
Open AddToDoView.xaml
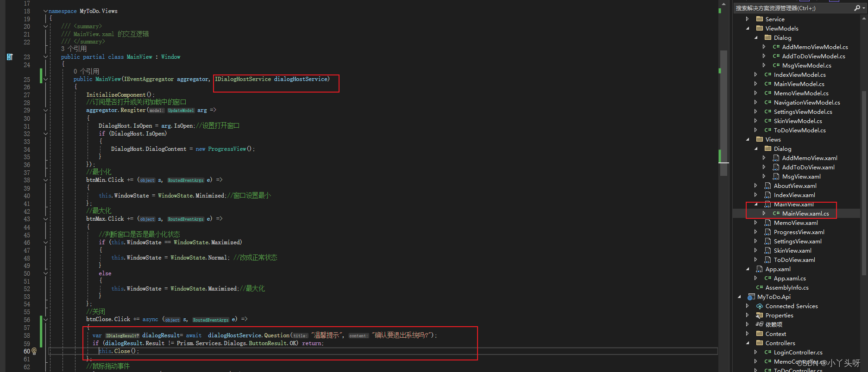pyautogui.click(x=808, y=167)
